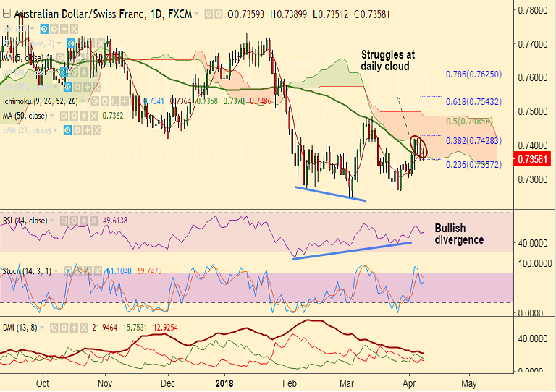Open dropdown arrow next to Ichimoku label
This screenshot has width=556, height=392.
tap(83, 102)
